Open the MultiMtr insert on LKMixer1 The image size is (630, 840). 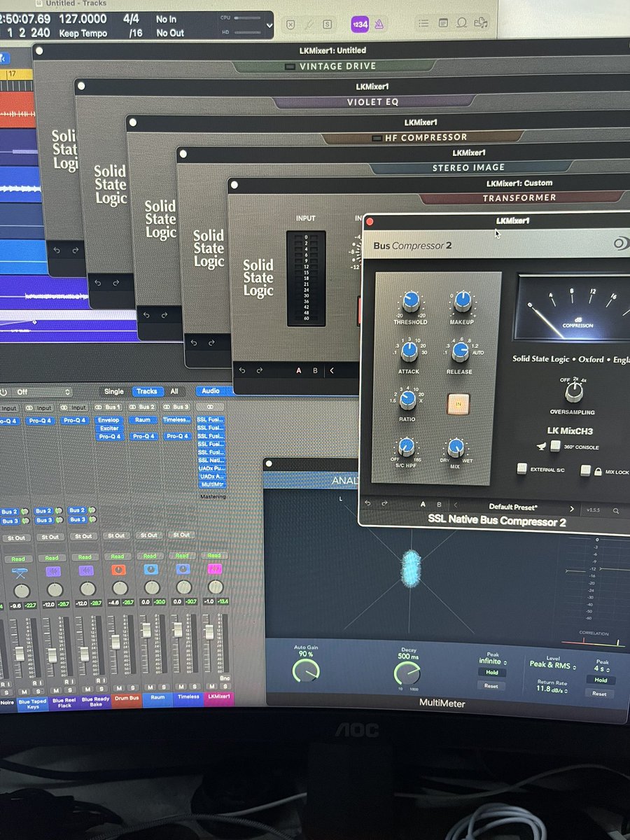tap(211, 484)
